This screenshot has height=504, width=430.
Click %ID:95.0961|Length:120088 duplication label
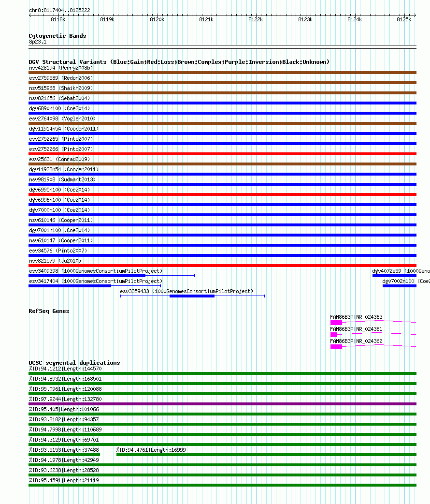point(65,389)
